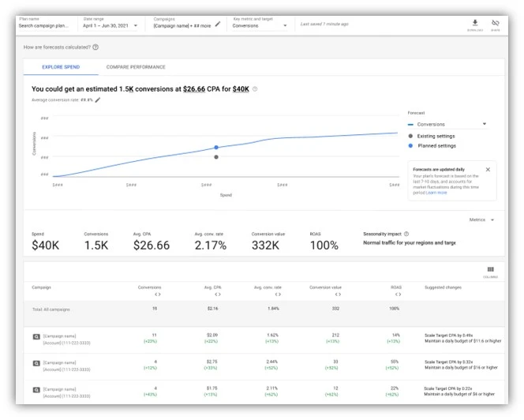Screen dimensions: 524x420
Task: Click the Spend $40K metric
Action: click(45, 242)
